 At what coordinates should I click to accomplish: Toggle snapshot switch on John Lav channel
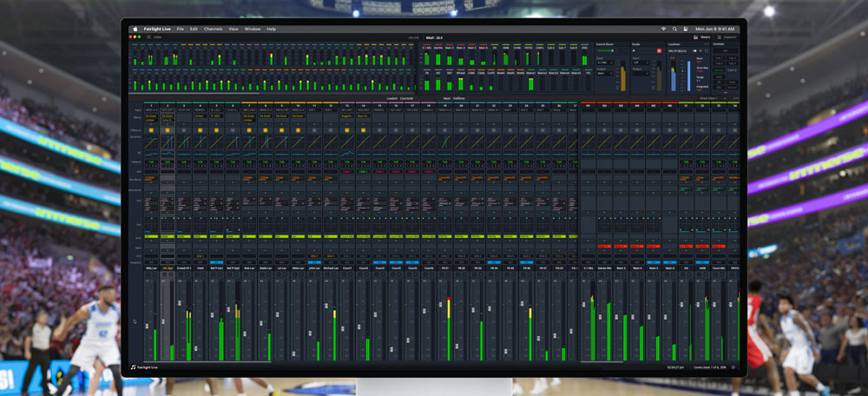click(314, 262)
